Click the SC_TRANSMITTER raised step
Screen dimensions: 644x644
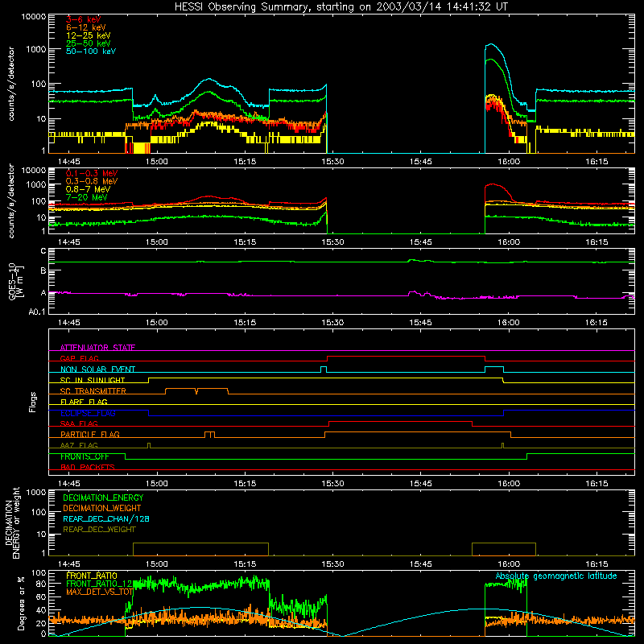[x=196, y=390]
